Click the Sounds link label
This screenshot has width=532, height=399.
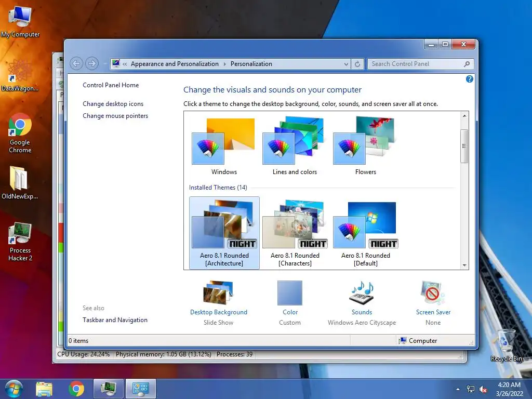point(362,312)
